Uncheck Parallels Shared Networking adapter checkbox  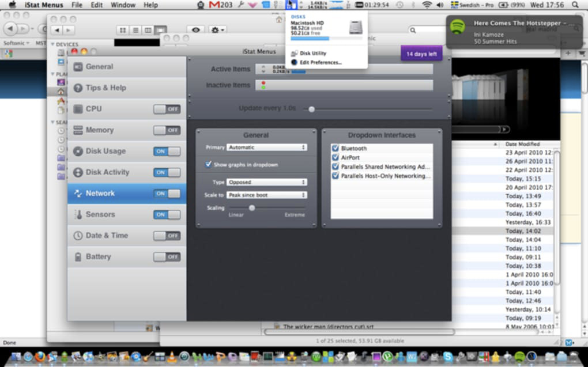(x=336, y=167)
